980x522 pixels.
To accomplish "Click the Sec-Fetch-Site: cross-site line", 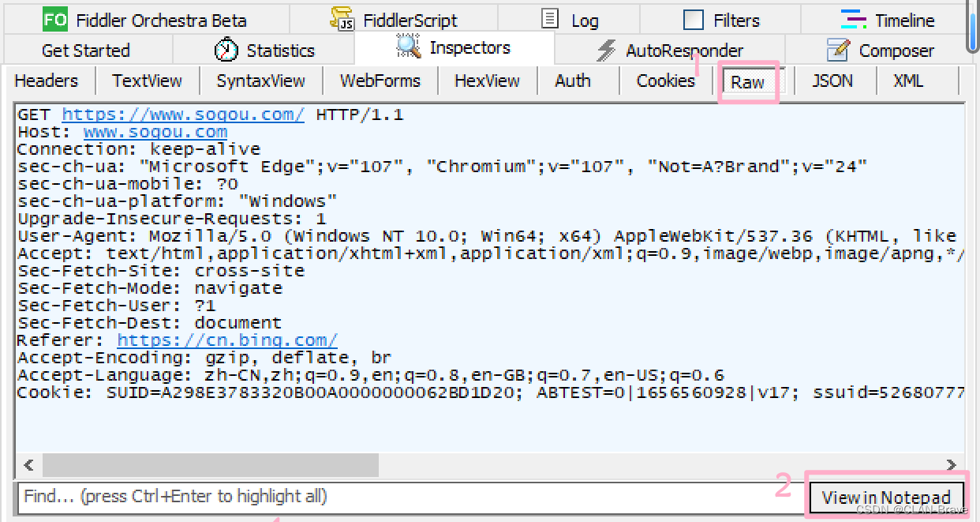I will pyautogui.click(x=161, y=271).
